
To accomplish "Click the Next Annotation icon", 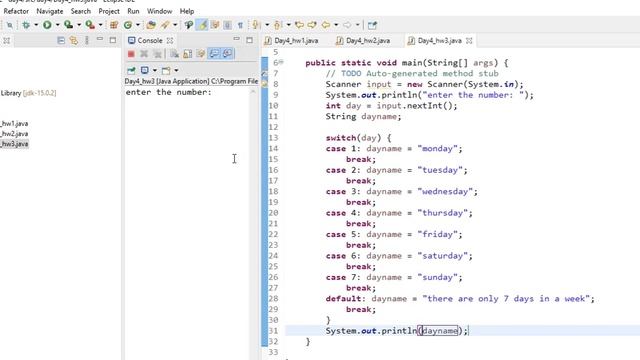I will (x=256, y=25).
